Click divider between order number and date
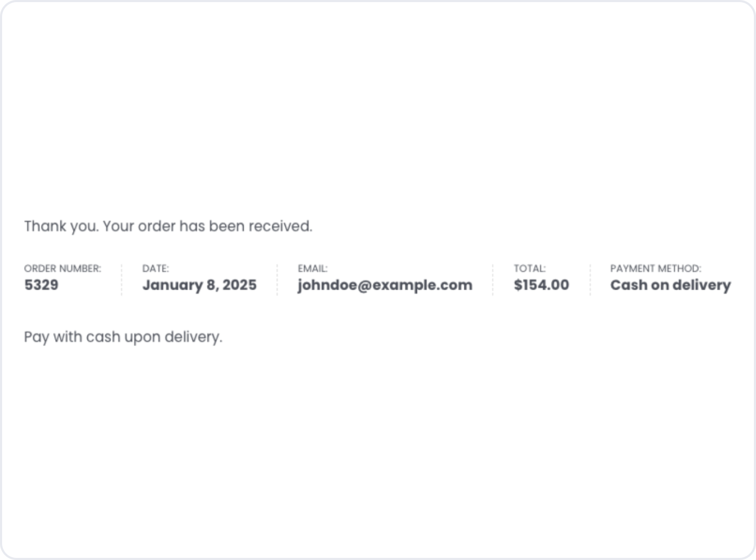Image resolution: width=756 pixels, height=560 pixels. pyautogui.click(x=122, y=280)
